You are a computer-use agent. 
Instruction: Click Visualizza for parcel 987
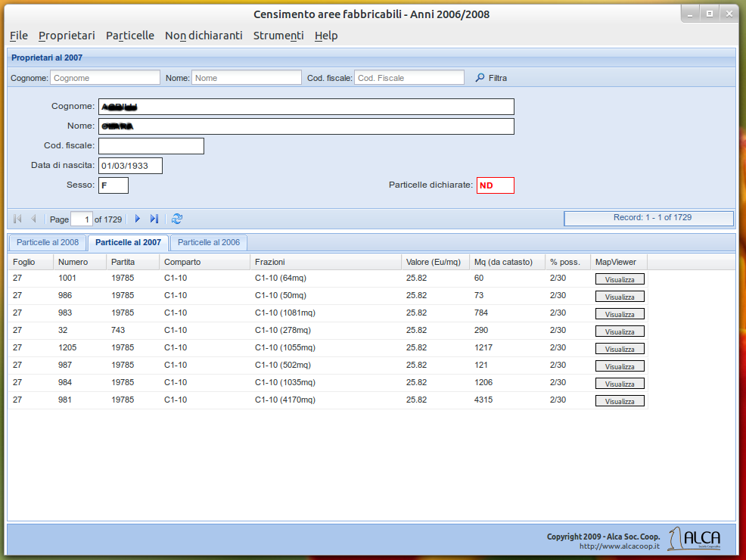(x=620, y=366)
